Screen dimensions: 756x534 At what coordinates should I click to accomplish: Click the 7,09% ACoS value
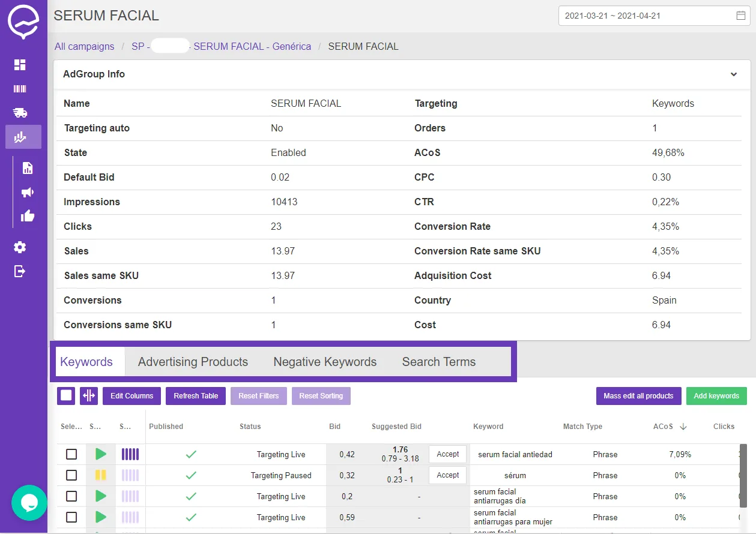(680, 454)
